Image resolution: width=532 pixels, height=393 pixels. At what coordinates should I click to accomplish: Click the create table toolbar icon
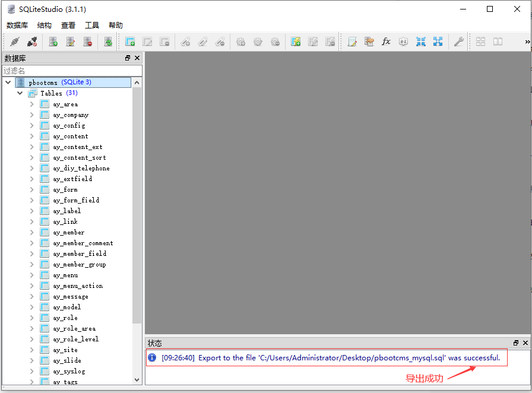pyautogui.click(x=130, y=42)
